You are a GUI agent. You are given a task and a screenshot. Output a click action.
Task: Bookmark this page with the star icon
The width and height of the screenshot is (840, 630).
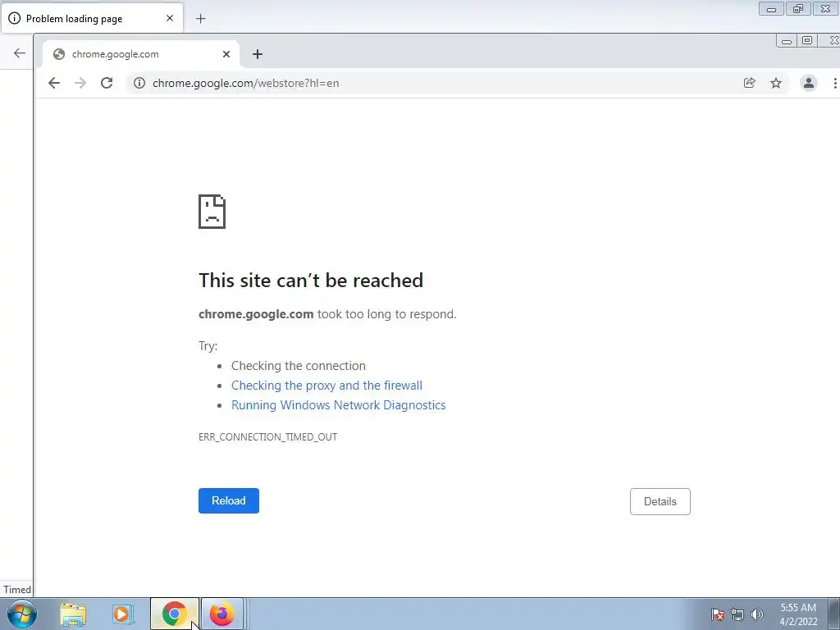coord(776,83)
